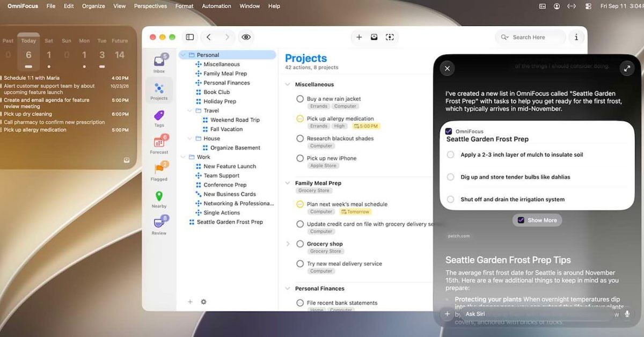Check the Pick up new iPhone circle
The width and height of the screenshot is (644, 337).
[300, 158]
